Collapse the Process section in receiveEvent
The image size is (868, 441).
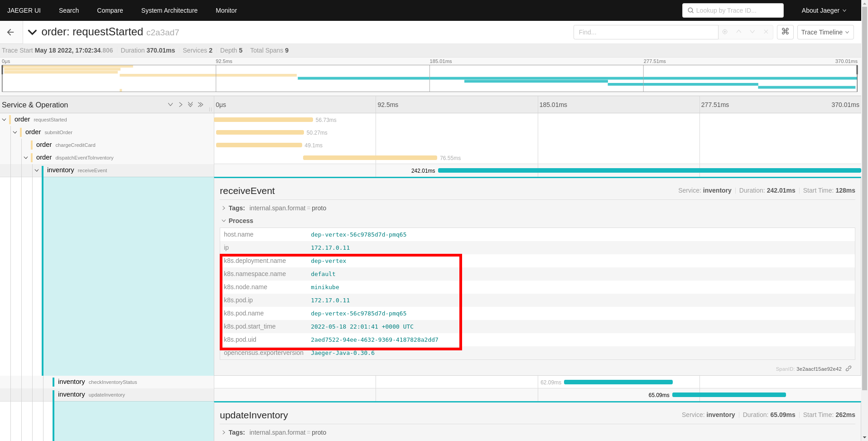click(224, 221)
